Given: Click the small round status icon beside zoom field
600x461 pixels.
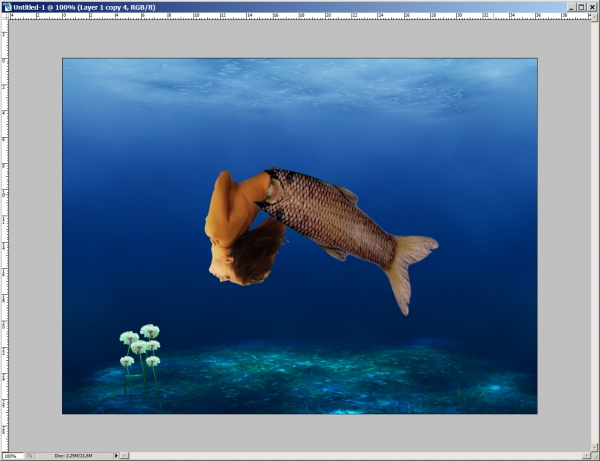Looking at the screenshot, I should 29,456.
